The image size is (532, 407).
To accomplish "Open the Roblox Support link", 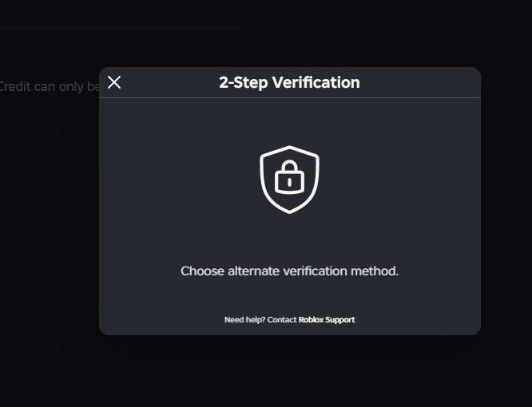I will [x=327, y=319].
